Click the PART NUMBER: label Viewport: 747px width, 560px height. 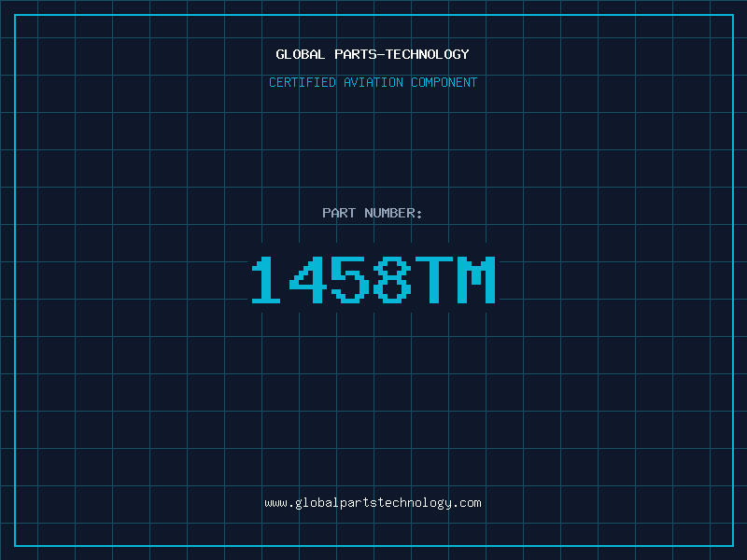[x=373, y=213]
